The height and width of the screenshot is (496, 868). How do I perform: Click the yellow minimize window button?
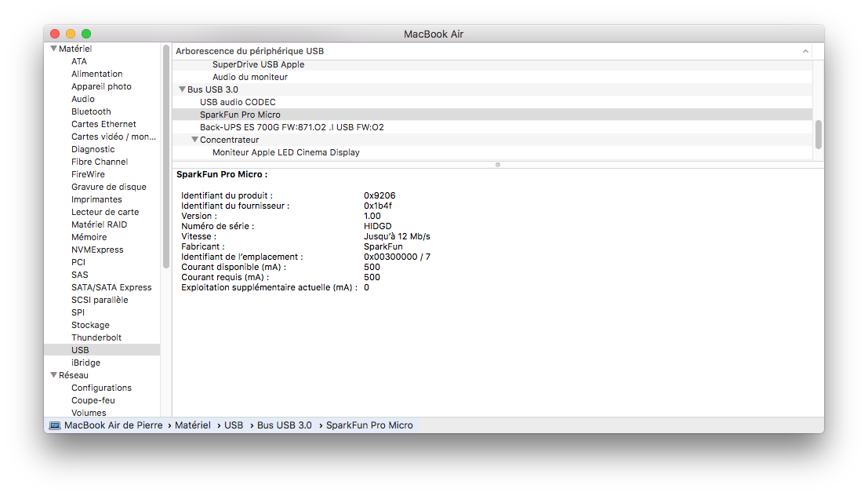pos(71,34)
